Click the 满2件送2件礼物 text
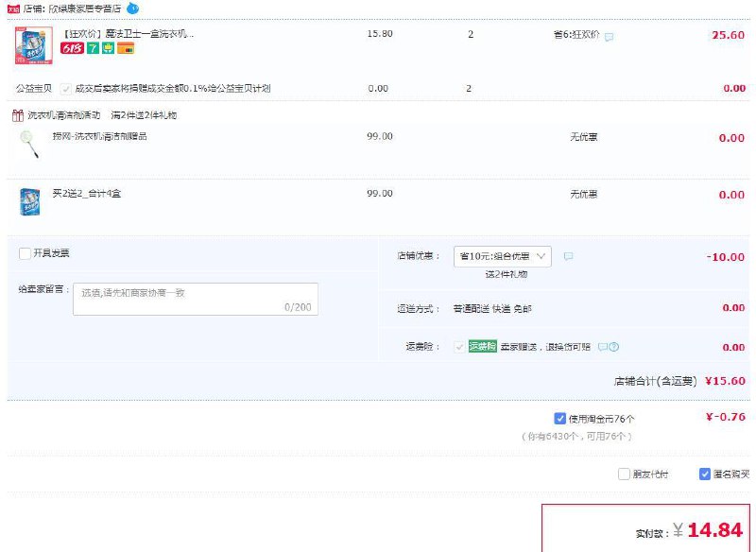Screen dimensions: 756x552 click(144, 115)
